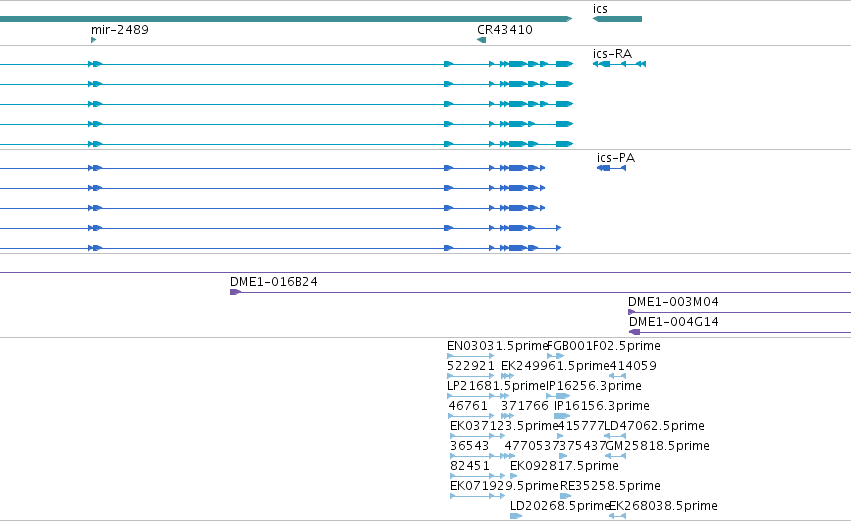Select the LP21681.5prime label

point(496,386)
